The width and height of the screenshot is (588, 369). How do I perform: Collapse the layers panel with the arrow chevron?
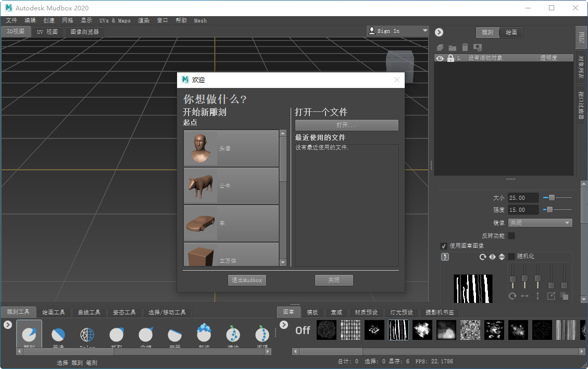pos(439,32)
